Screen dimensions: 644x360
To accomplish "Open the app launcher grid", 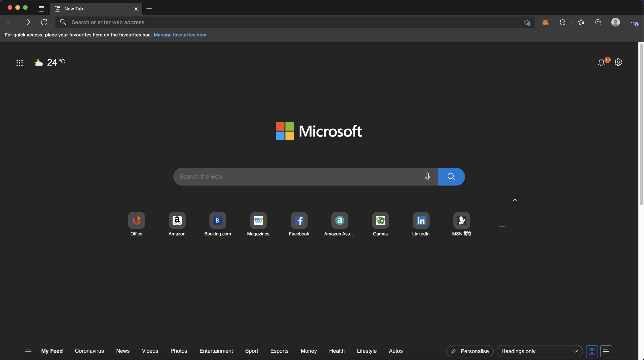I will coord(19,63).
